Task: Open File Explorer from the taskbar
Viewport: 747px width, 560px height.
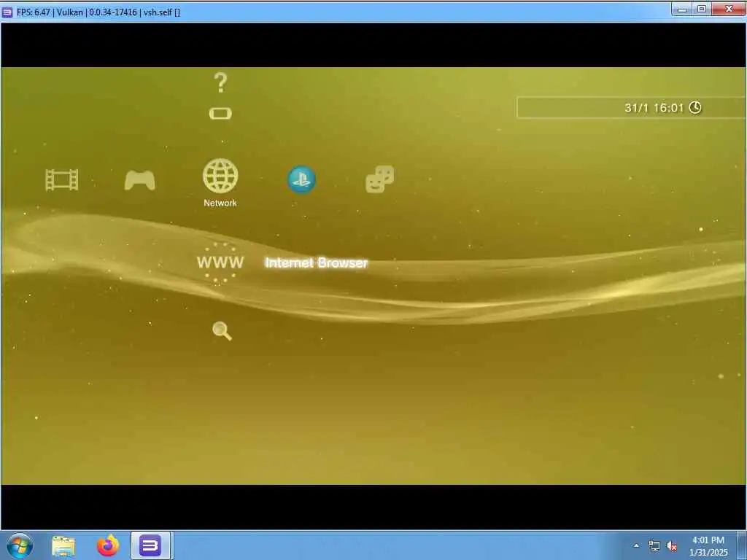Action: (63, 546)
